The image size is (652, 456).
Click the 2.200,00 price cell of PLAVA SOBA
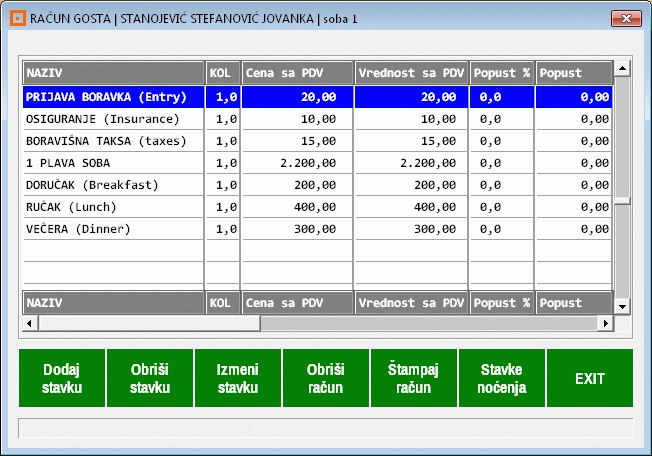pyautogui.click(x=297, y=163)
